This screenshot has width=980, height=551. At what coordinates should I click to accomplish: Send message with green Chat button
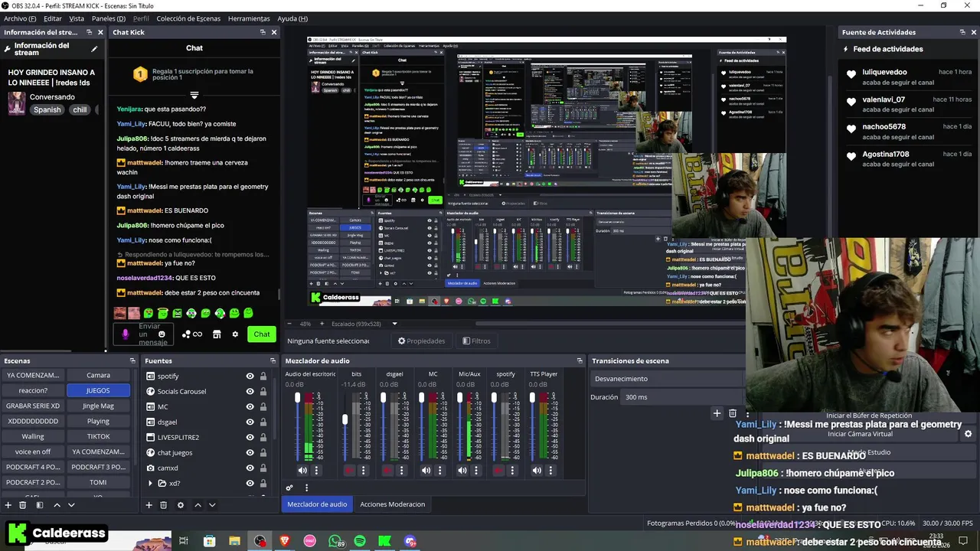click(262, 334)
